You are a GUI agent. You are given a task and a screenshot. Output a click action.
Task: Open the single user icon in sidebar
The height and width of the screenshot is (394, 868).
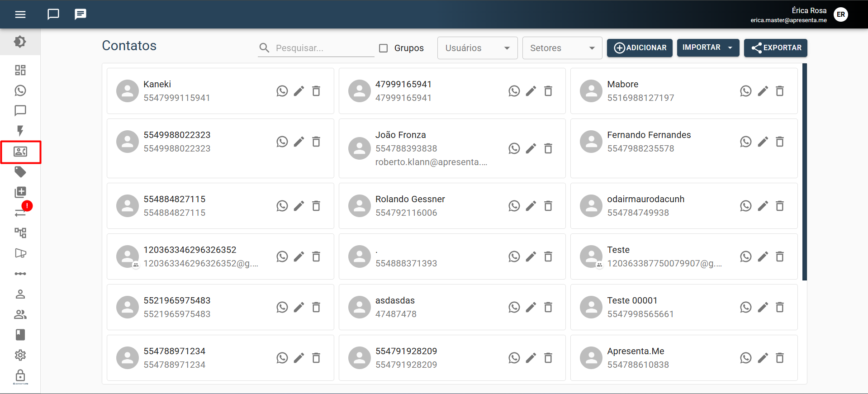[20, 294]
